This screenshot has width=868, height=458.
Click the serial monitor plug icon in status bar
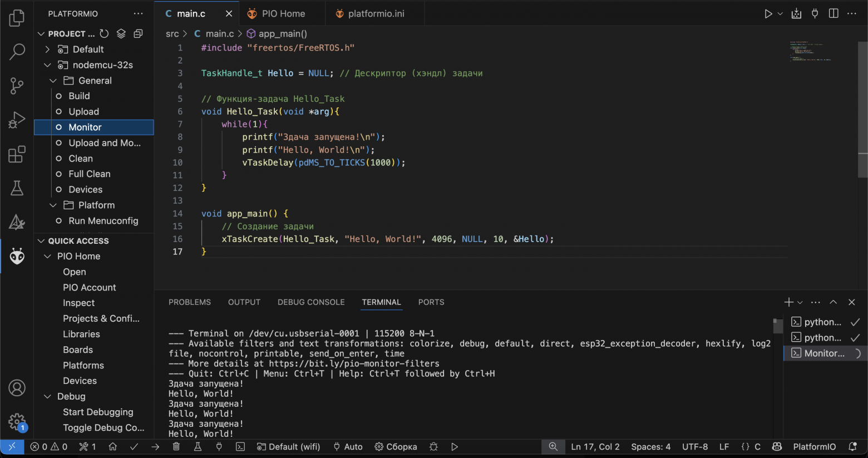tap(219, 446)
